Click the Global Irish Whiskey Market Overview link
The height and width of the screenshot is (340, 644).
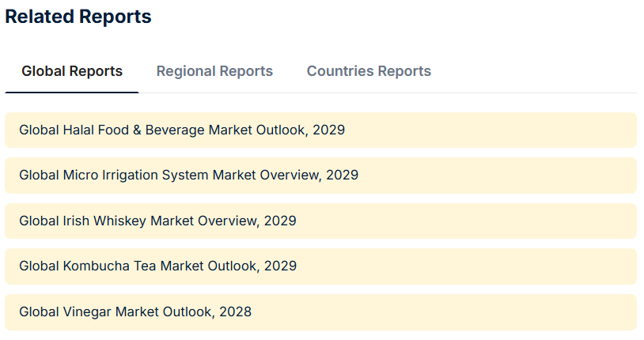[x=157, y=221]
